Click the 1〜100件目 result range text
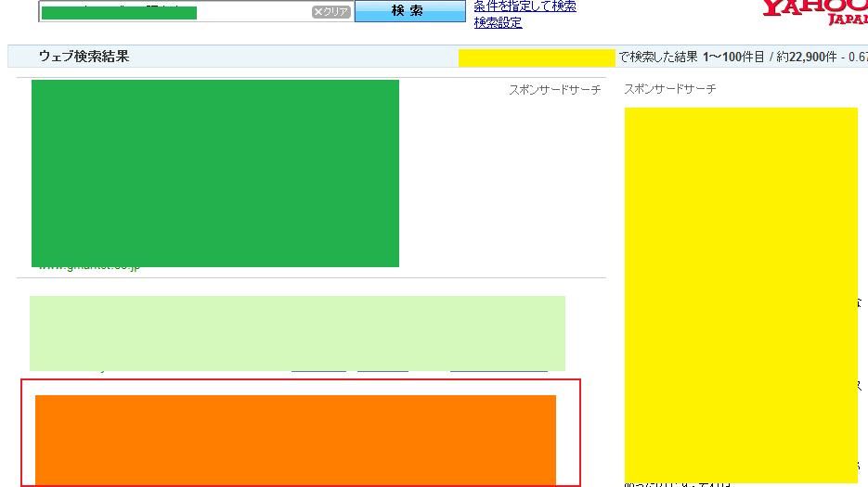This screenshot has width=868, height=487. point(733,57)
